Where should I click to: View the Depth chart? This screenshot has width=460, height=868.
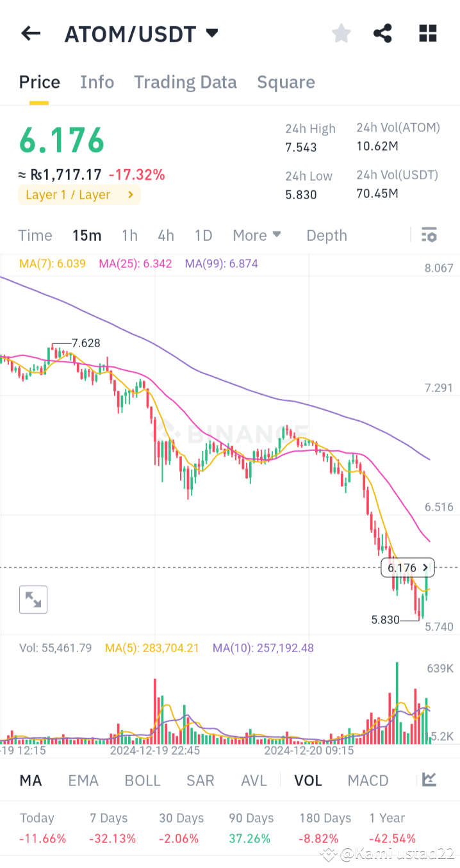coord(326,235)
